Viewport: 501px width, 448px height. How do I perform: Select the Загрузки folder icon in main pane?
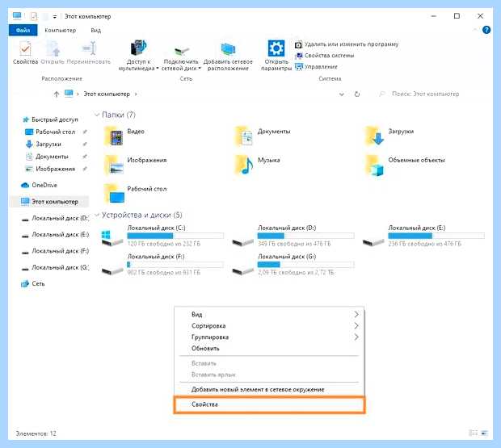coord(374,136)
